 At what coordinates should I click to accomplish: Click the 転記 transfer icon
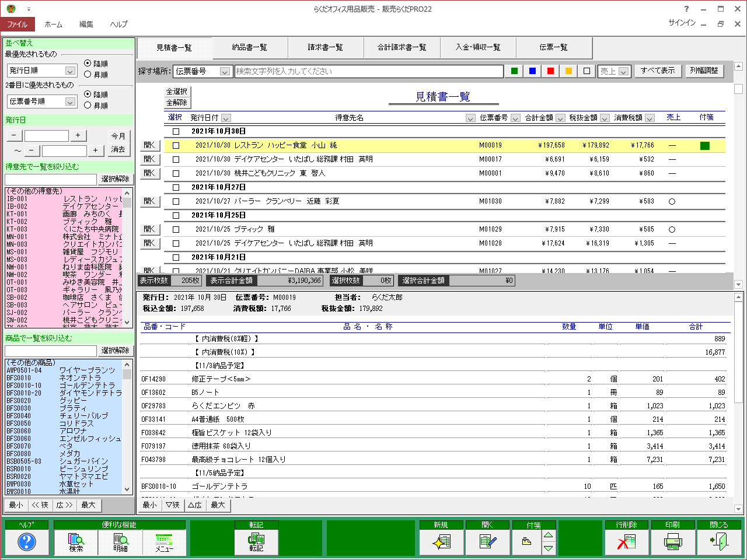[256, 542]
